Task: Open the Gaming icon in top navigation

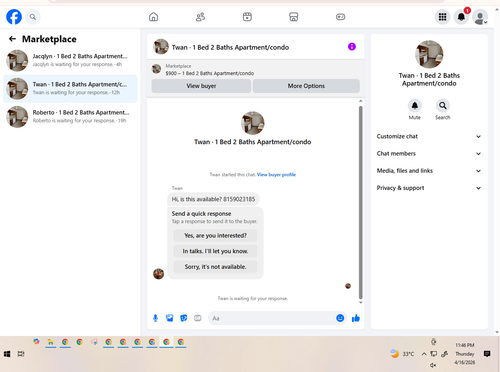Action: coord(340,17)
